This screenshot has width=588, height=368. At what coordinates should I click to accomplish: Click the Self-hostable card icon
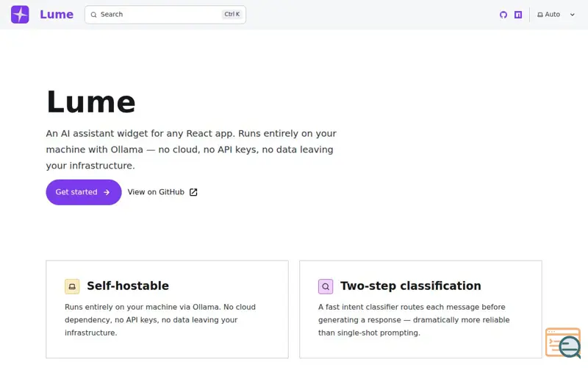coord(72,286)
